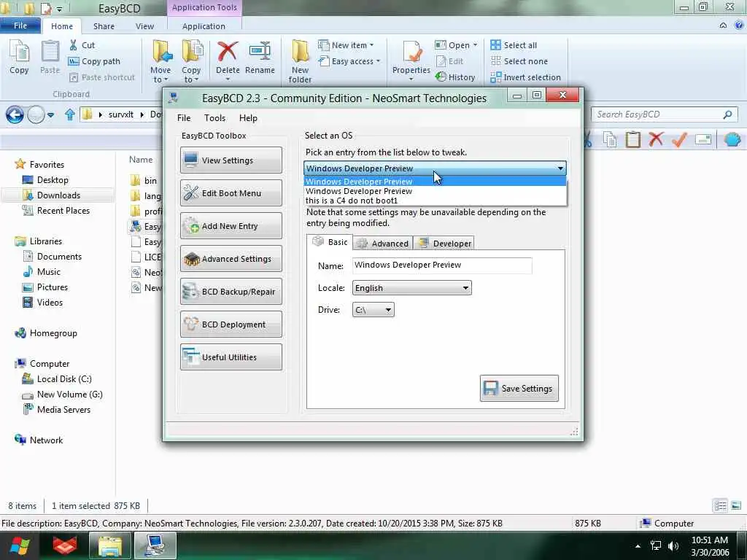Image resolution: width=747 pixels, height=560 pixels.
Task: Select New Volume (G:)
Action: click(x=63, y=394)
